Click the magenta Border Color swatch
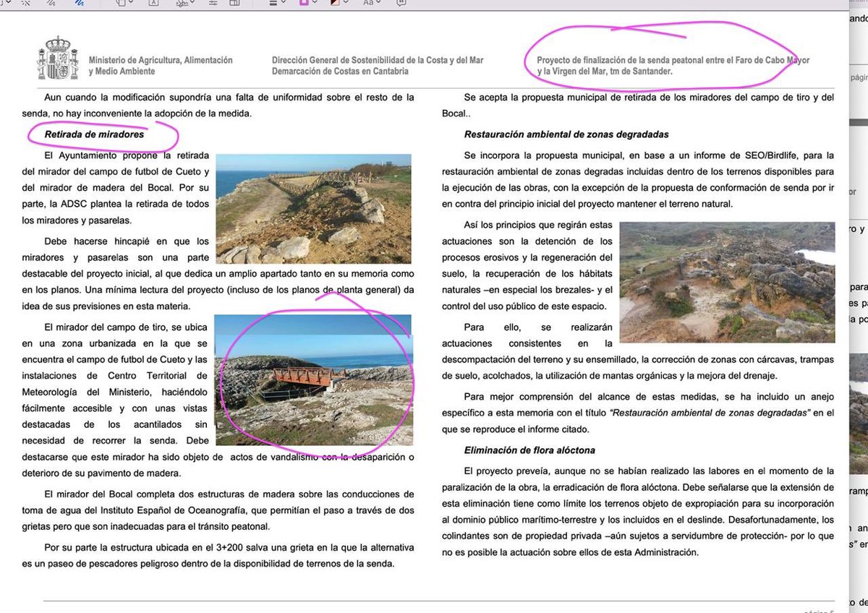The height and width of the screenshot is (613, 868). coord(304,2)
